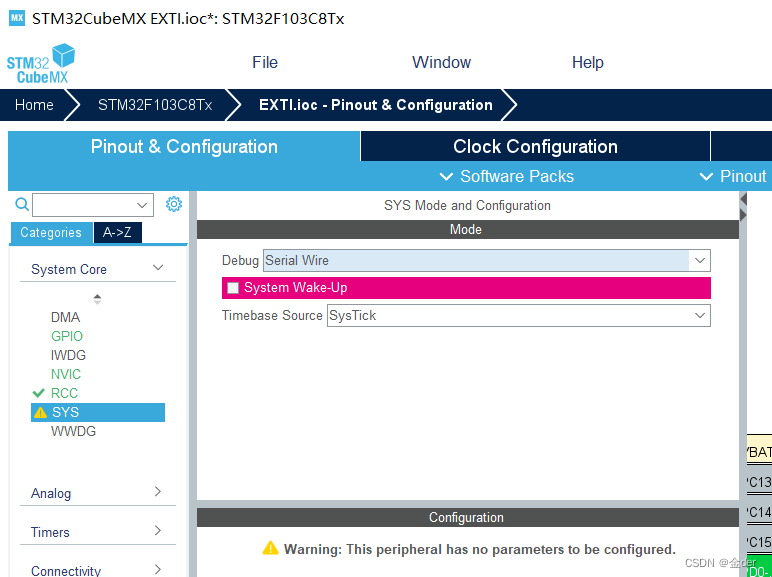Click the STM32CubeMX logo
The image size is (772, 577).
[40, 63]
